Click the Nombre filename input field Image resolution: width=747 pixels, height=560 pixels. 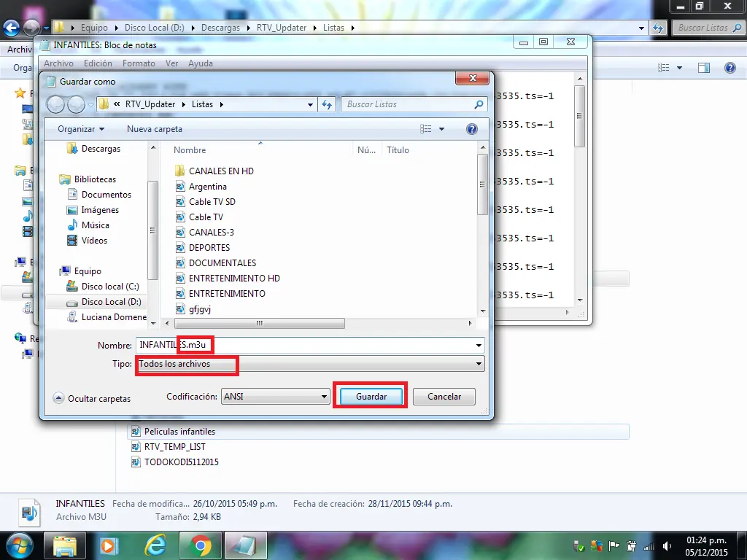[x=305, y=345]
